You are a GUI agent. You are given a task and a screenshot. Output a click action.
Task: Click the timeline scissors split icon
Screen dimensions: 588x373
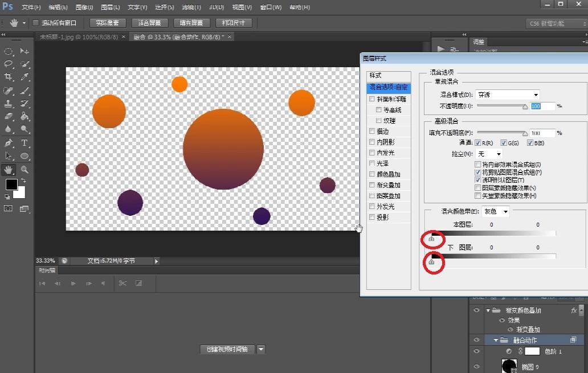point(122,283)
